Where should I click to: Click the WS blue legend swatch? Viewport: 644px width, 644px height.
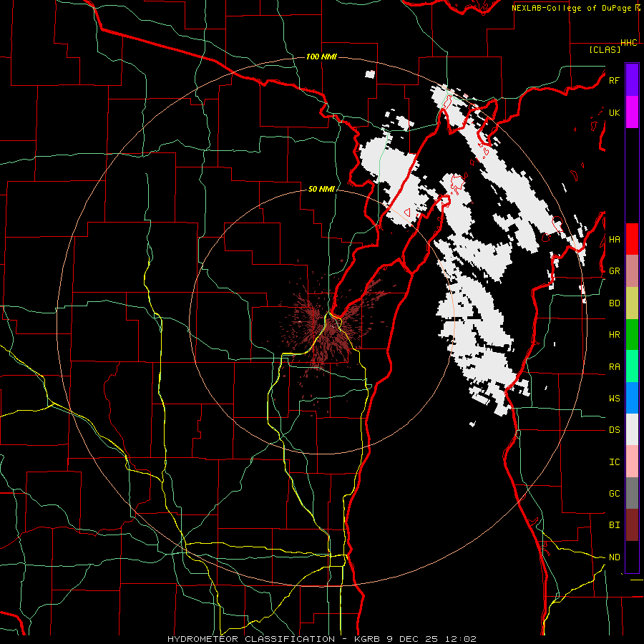click(x=632, y=398)
